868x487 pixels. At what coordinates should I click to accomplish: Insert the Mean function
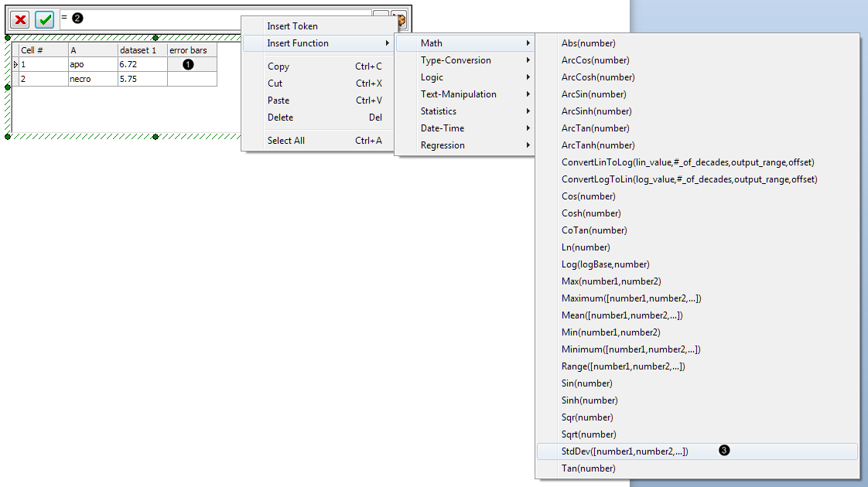click(x=622, y=315)
